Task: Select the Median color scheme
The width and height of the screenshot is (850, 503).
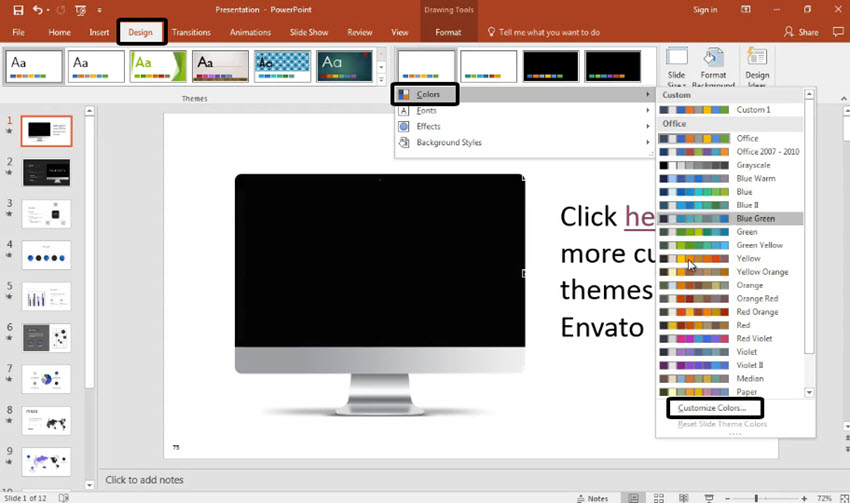Action: click(730, 378)
